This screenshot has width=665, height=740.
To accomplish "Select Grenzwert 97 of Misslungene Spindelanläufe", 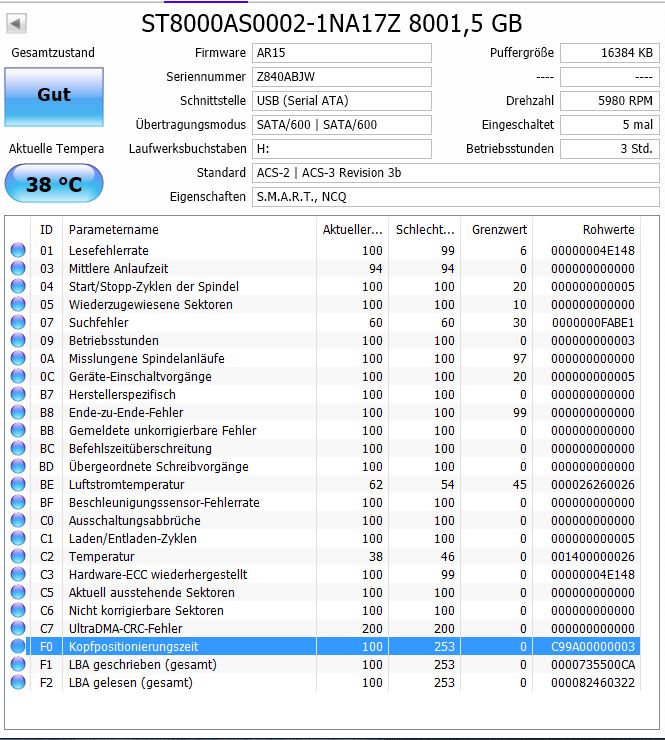I will (x=520, y=359).
